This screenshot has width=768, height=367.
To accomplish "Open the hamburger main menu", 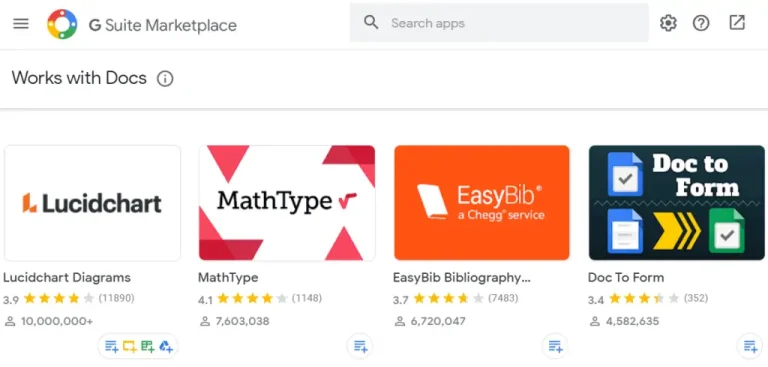I will [21, 24].
